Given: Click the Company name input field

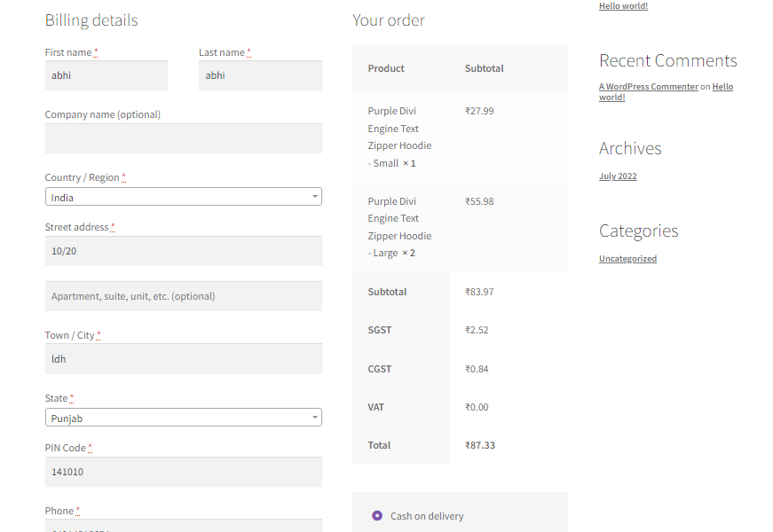Looking at the screenshot, I should tap(184, 138).
